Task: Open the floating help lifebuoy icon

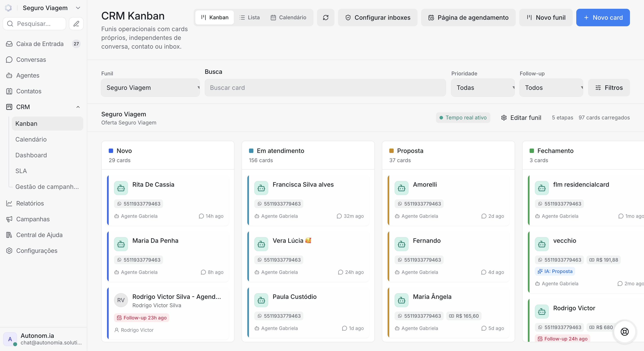Action: tap(624, 331)
